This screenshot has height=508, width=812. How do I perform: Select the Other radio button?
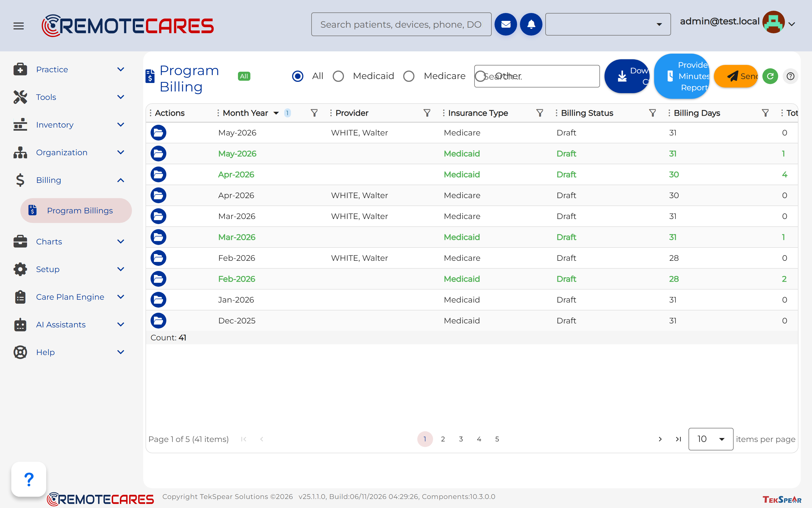[480, 76]
